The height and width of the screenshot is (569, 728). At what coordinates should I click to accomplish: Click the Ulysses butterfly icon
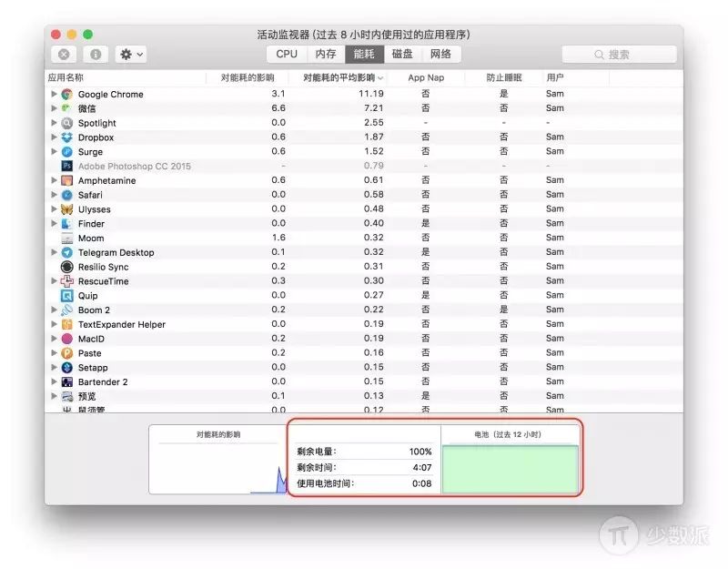point(66,209)
